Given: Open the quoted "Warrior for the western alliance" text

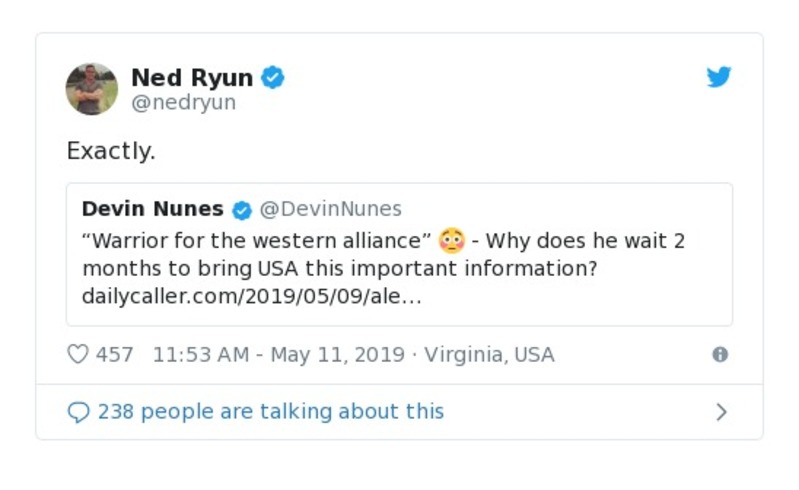Looking at the screenshot, I should (x=256, y=241).
